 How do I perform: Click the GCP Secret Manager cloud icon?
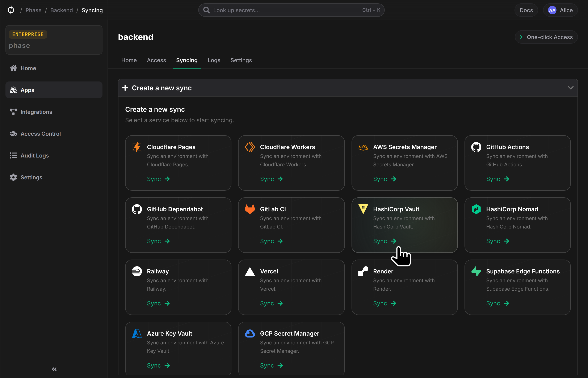[250, 333]
